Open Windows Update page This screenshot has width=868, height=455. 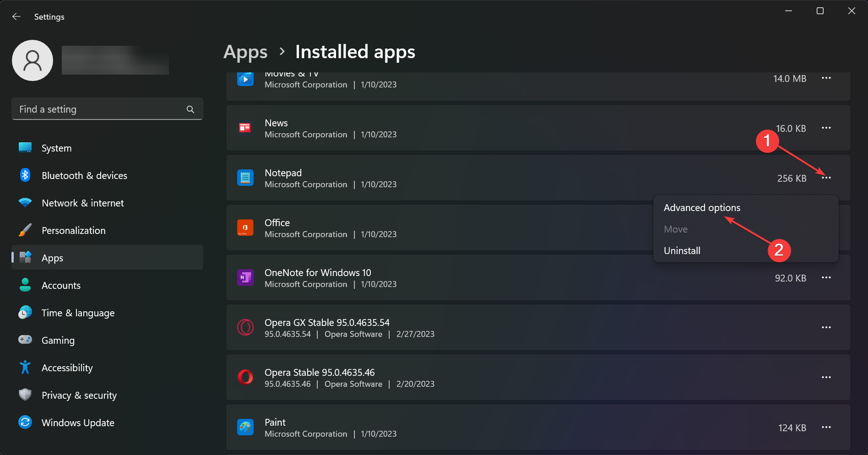tap(107, 422)
